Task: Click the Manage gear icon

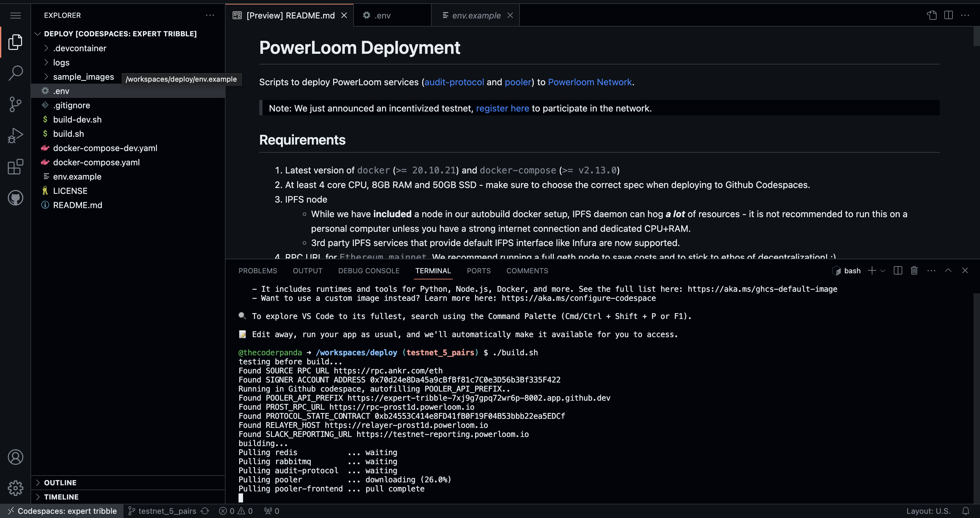Action: click(x=15, y=488)
